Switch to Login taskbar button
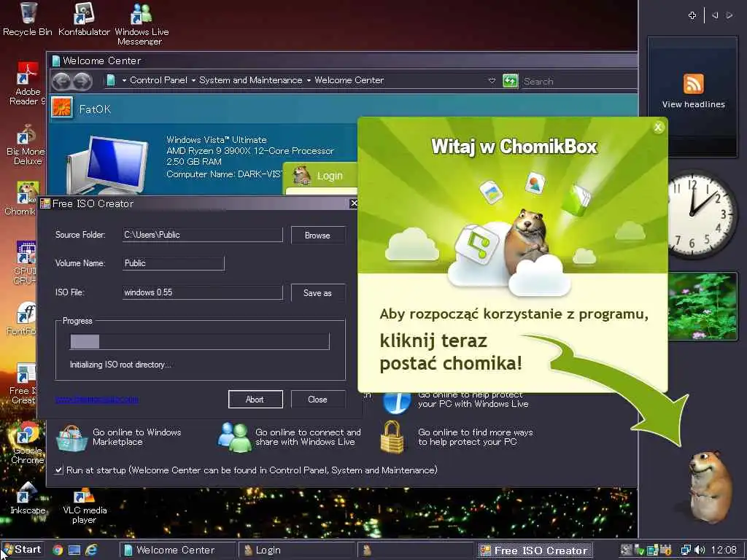Viewport: 747px width, 560px height. pos(296,550)
